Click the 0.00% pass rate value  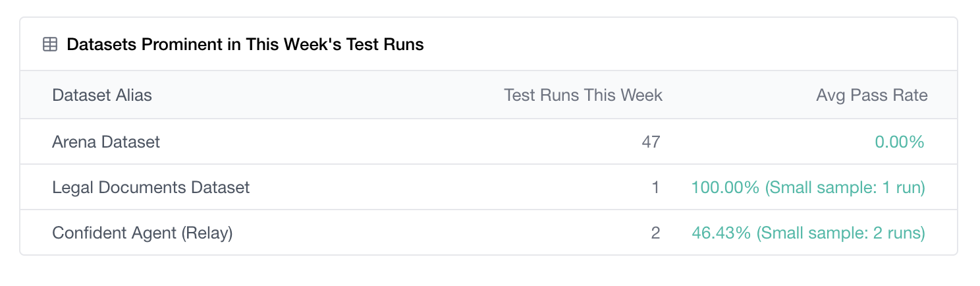[x=900, y=142]
